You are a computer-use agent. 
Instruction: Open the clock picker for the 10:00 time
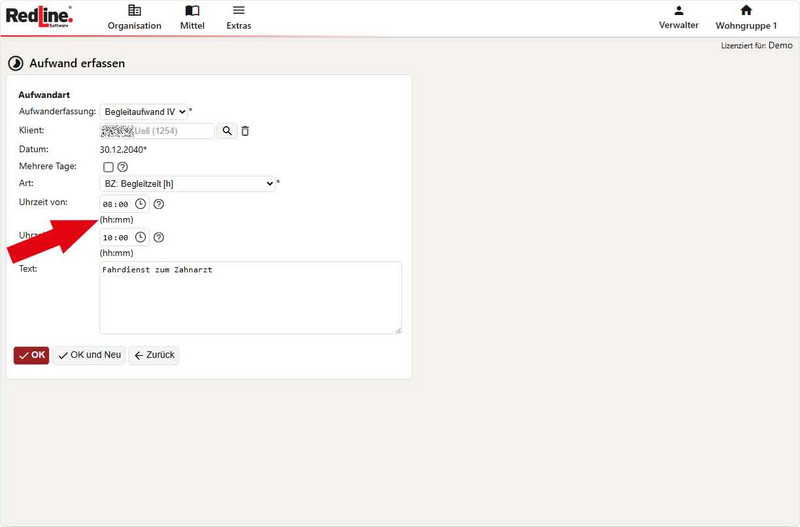coord(140,238)
